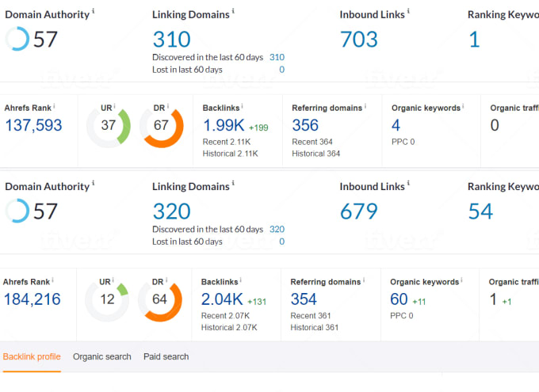Viewport: 539px width, 392px height.
Task: Click info icon next to UR 12 gauge label
Action: [113, 280]
